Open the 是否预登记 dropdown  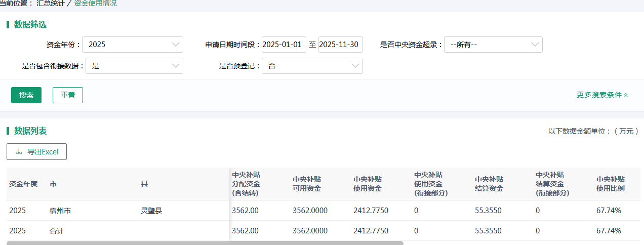point(312,66)
